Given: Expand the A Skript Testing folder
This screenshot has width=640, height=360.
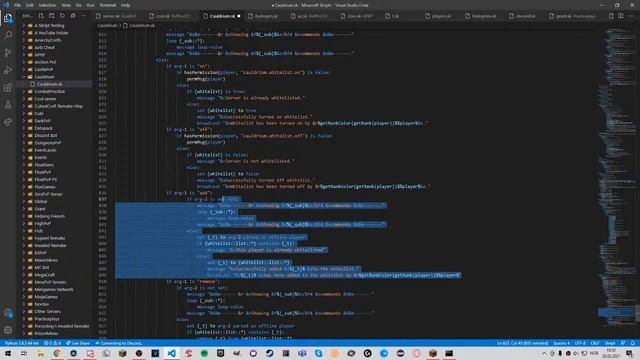Looking at the screenshot, I should coord(49,25).
